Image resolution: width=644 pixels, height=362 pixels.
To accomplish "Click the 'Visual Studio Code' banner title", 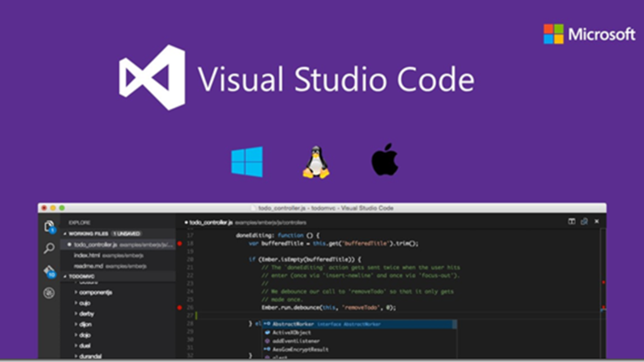I will (x=336, y=79).
